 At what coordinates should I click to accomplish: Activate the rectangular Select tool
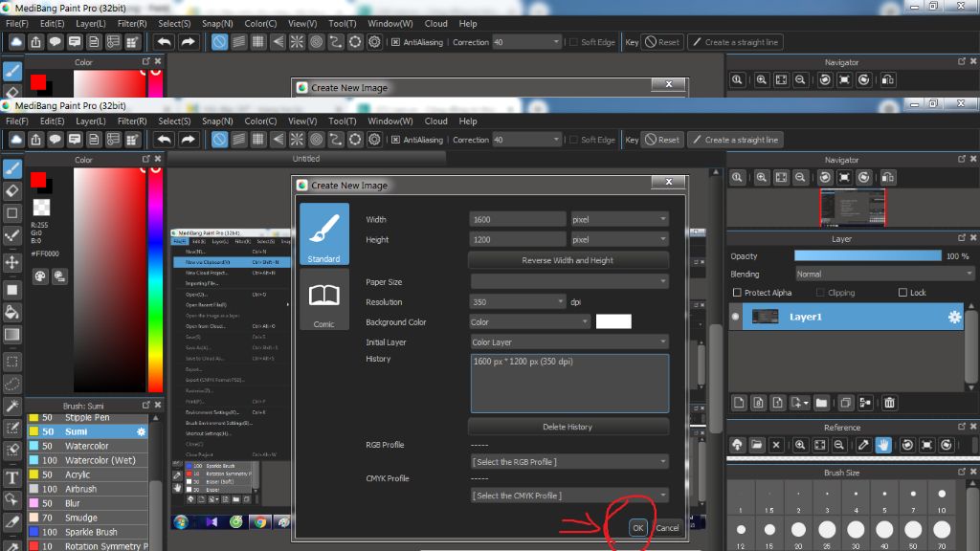[x=11, y=362]
